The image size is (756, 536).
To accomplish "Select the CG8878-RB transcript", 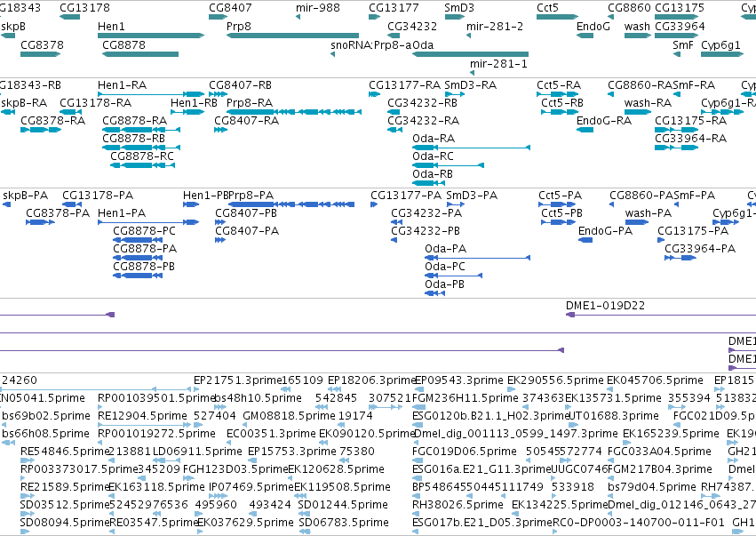I will [141, 148].
